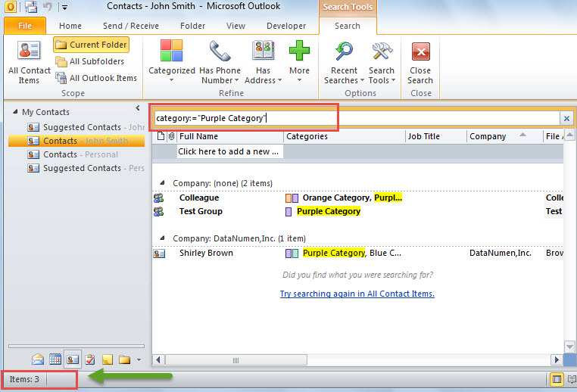Open Recent Searches dropdown
Image resolution: width=577 pixels, height=392 pixels.
click(x=344, y=61)
